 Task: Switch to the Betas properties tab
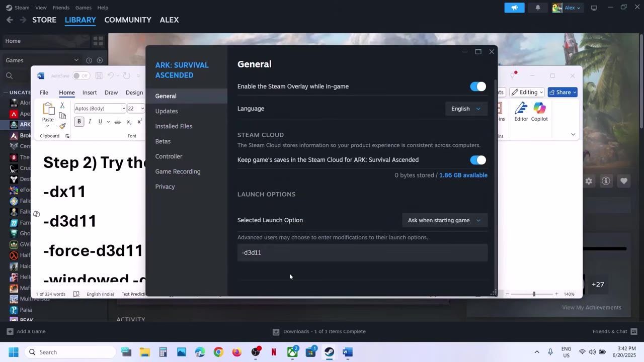163,141
